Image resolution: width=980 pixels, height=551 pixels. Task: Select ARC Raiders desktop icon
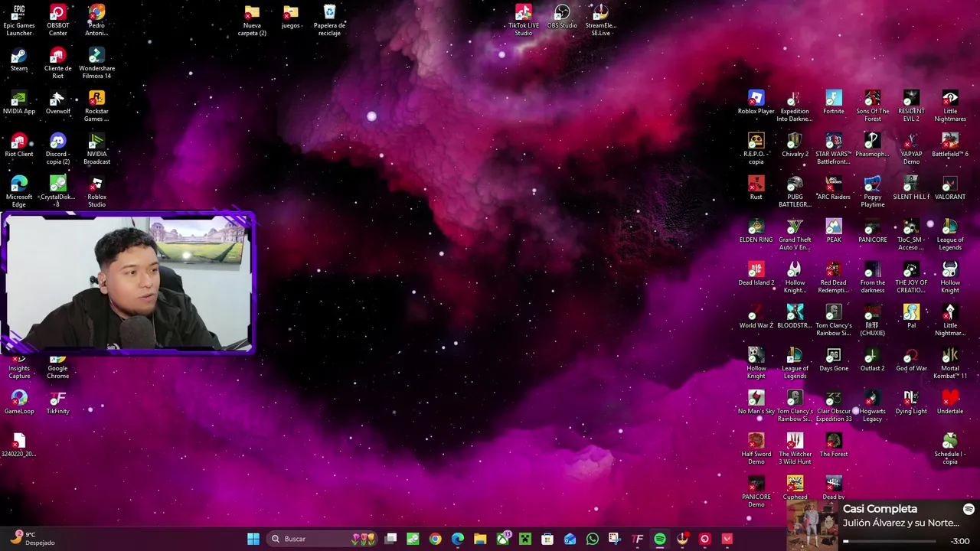click(834, 187)
